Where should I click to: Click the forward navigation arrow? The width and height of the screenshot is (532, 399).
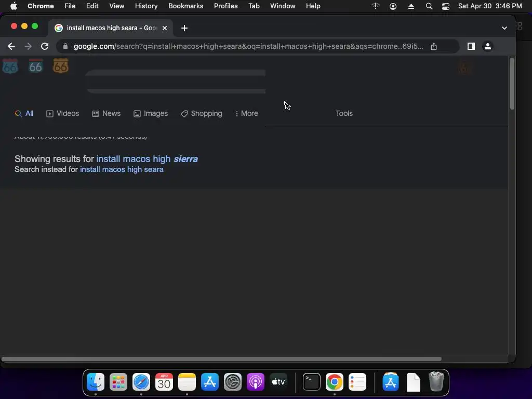pos(28,46)
